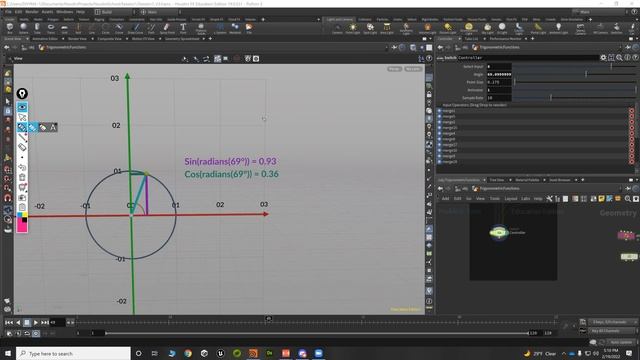Click the Windows search box
Screen dimensions: 640x360
pyautogui.click(x=73, y=353)
